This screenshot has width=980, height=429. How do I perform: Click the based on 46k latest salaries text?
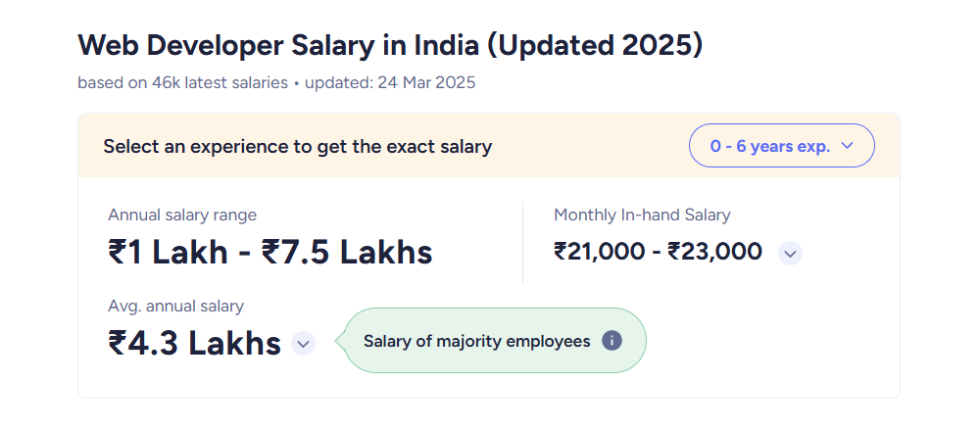click(182, 82)
